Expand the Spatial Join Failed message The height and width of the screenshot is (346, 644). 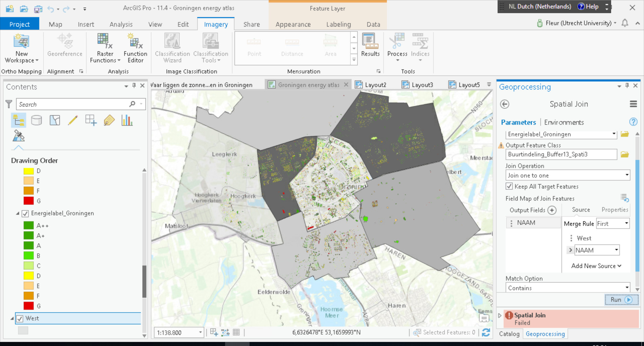500,315
